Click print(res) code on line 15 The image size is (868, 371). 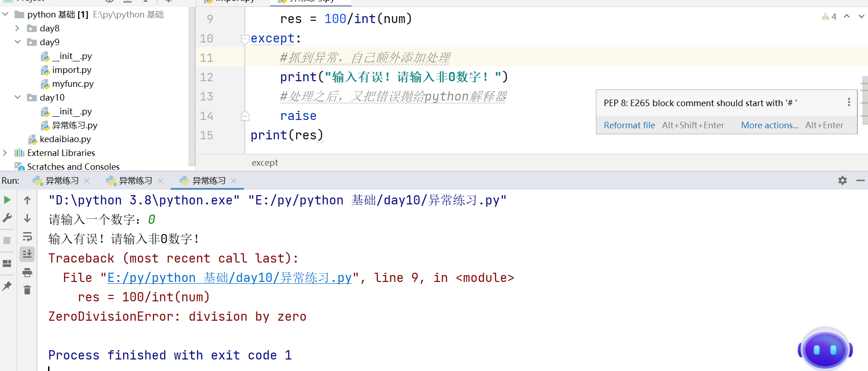[x=287, y=135]
